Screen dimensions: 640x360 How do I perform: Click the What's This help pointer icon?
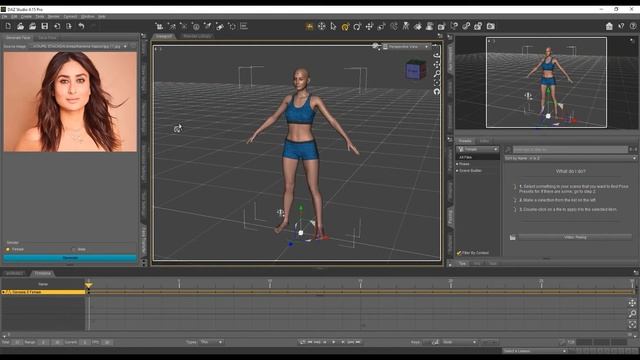(621, 26)
